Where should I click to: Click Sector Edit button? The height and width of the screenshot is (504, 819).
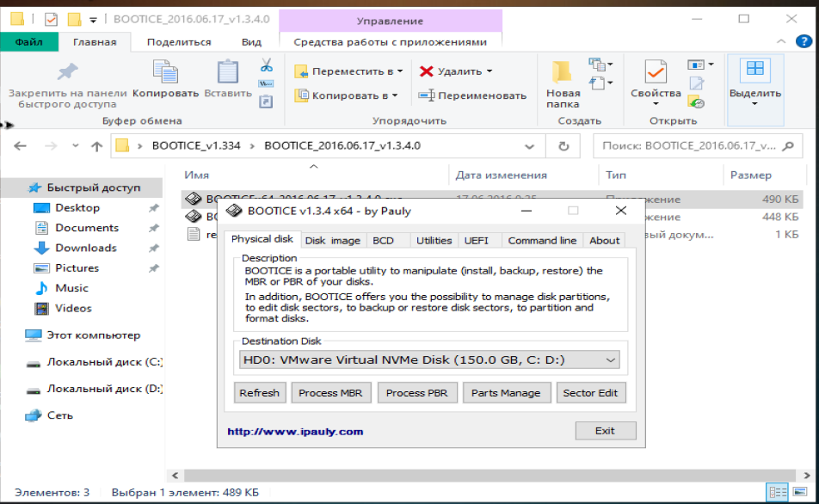coord(591,393)
